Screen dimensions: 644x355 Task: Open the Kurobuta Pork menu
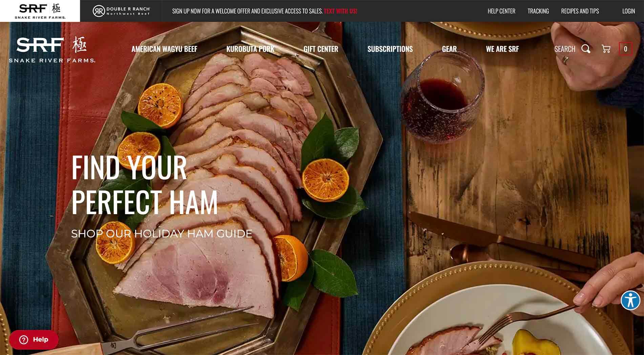click(250, 49)
